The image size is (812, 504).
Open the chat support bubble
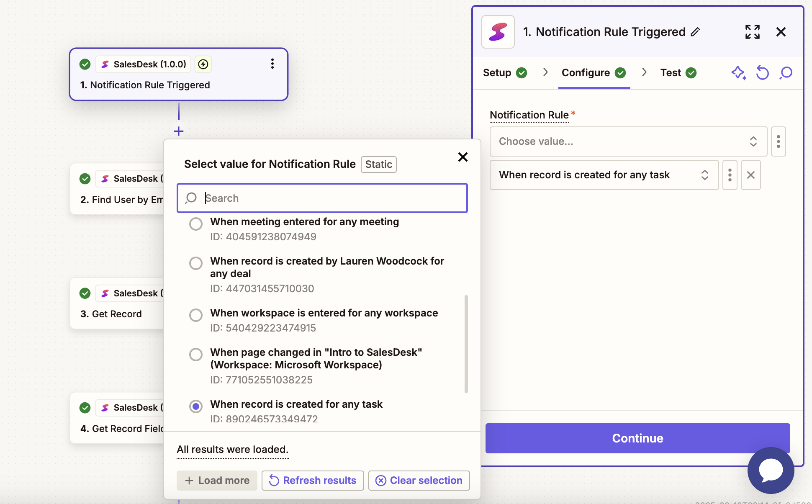coord(770,470)
